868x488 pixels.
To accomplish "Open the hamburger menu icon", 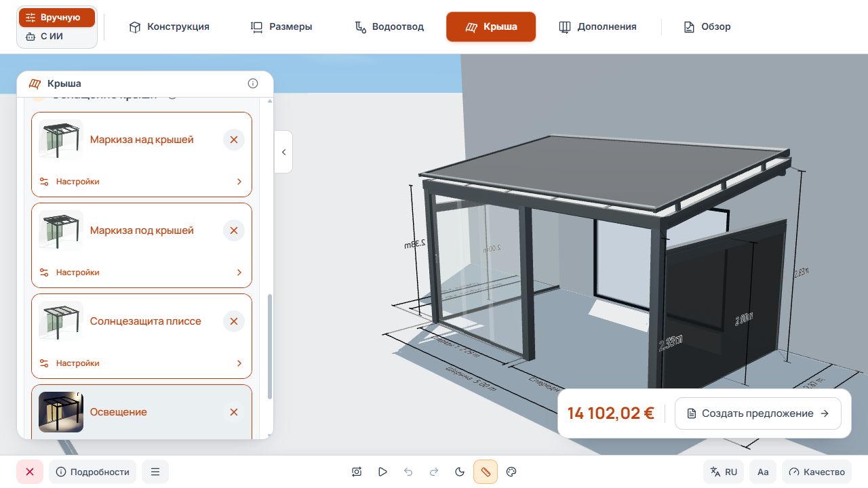I will coord(155,472).
